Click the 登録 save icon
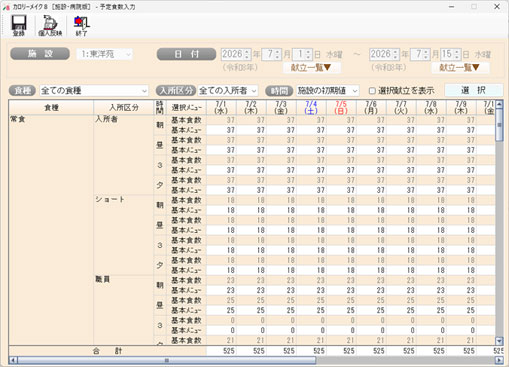Screen dimensions: 509x367 click(x=19, y=26)
